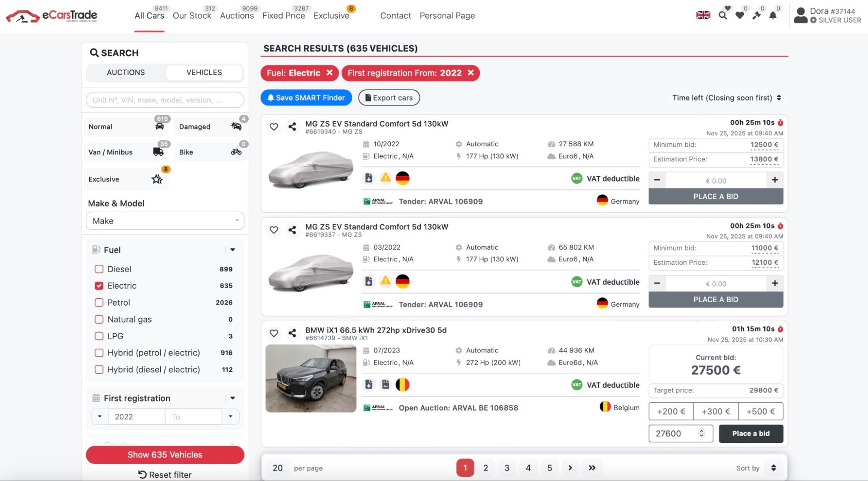Open the Make dropdown
The image size is (868, 481).
point(165,221)
